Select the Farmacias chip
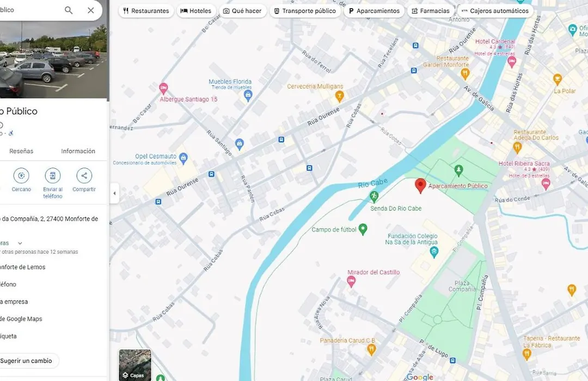The image size is (588, 381). tap(431, 11)
